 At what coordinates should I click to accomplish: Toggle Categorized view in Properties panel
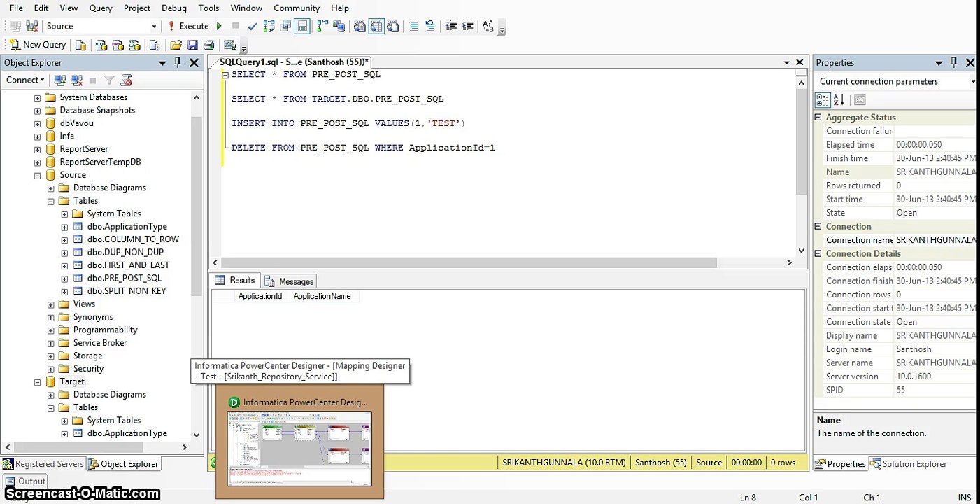click(823, 100)
